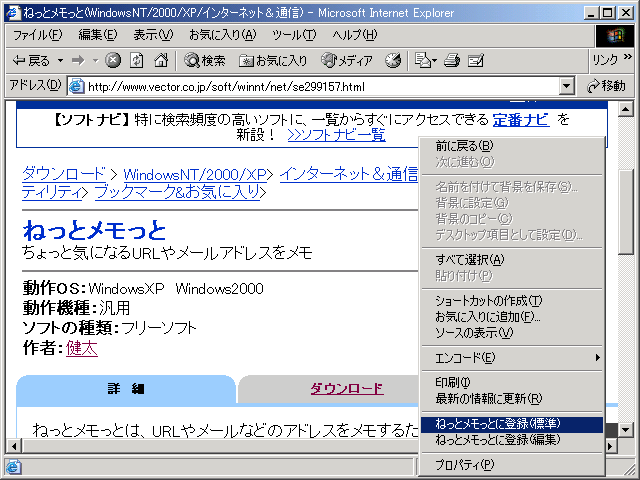Choose 最新の情報に更新(R) in the context menu

512,399
